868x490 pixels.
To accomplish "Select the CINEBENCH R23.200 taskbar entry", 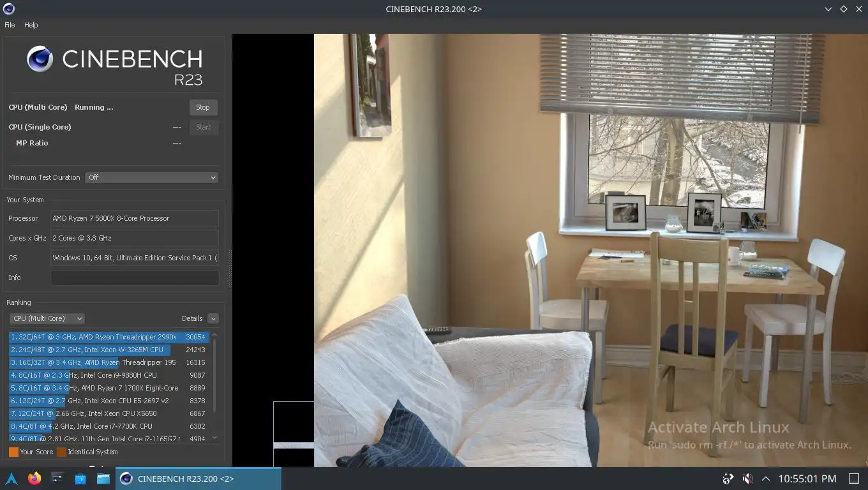I will [198, 479].
